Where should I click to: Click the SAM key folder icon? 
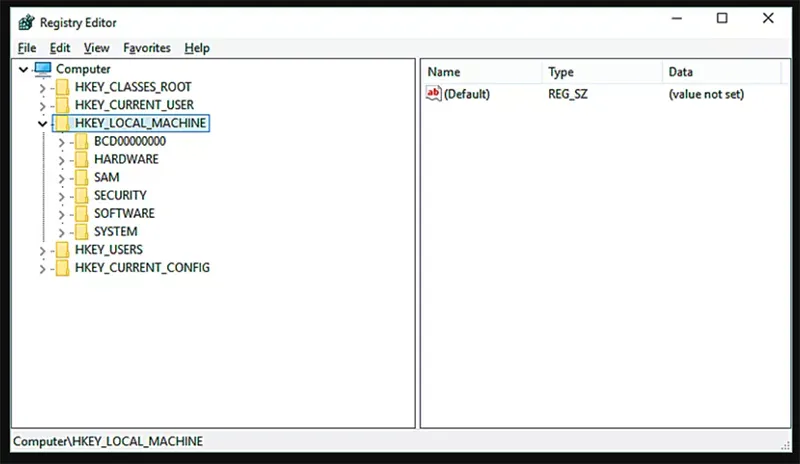tap(81, 177)
